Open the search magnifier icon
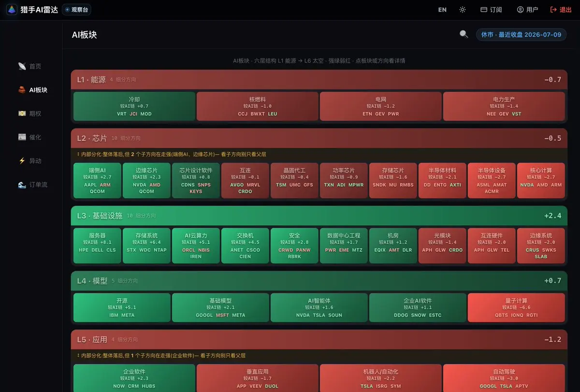Image resolution: width=580 pixels, height=392 pixels. point(464,34)
